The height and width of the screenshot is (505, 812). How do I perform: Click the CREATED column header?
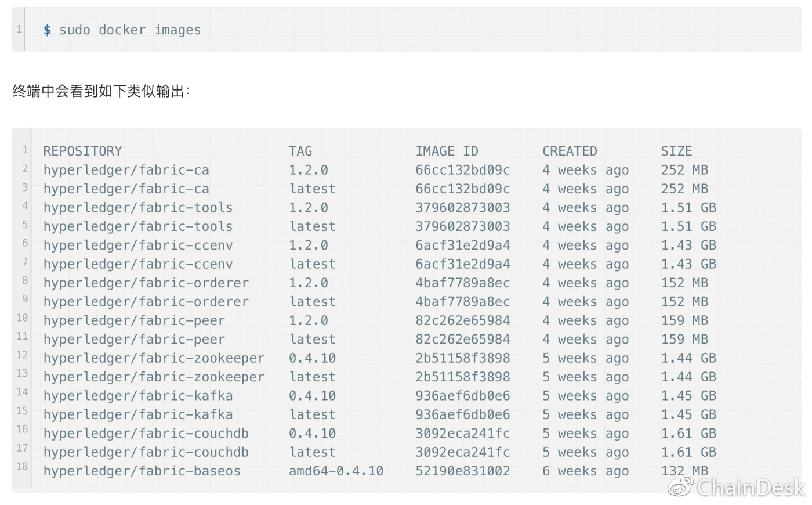(570, 151)
